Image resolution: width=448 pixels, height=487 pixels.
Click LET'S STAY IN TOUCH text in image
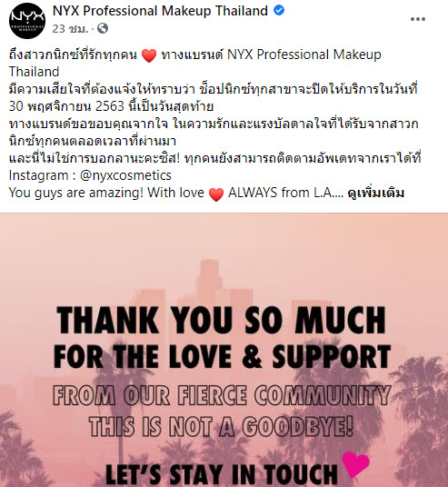[x=221, y=474]
